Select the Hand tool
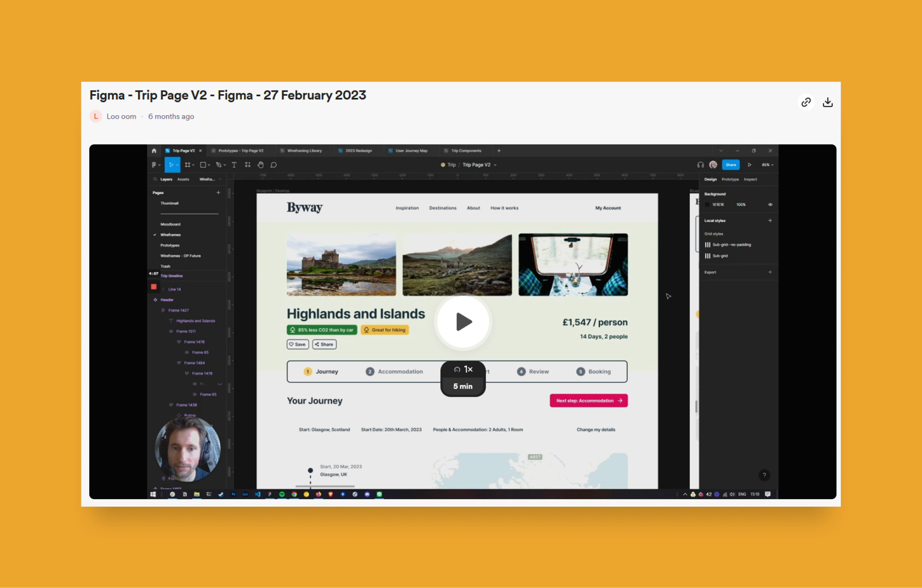922x588 pixels. 261,165
